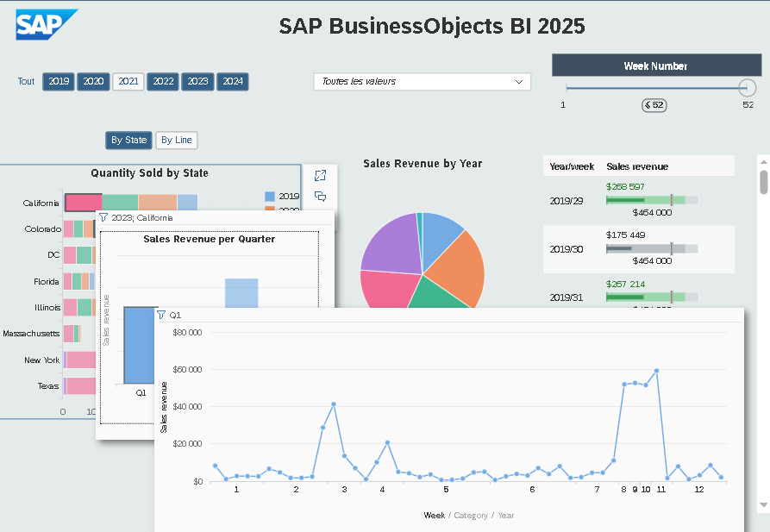Click the DC axis label
This screenshot has width=770, height=532.
pyautogui.click(x=53, y=255)
